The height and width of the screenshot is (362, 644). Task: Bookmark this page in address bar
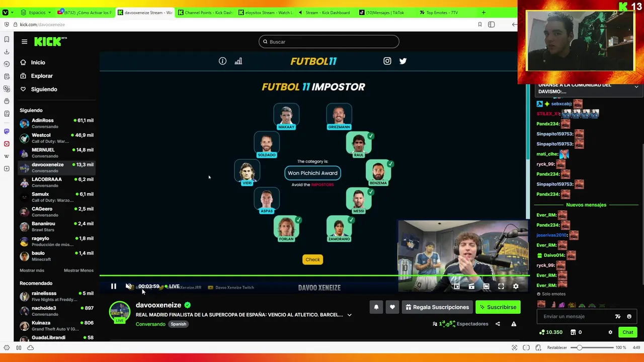pyautogui.click(x=479, y=24)
